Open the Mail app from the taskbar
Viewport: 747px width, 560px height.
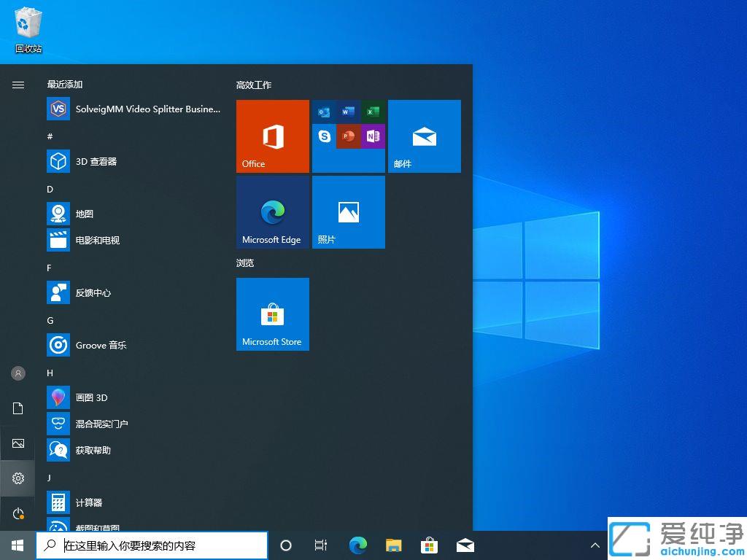pyautogui.click(x=465, y=545)
